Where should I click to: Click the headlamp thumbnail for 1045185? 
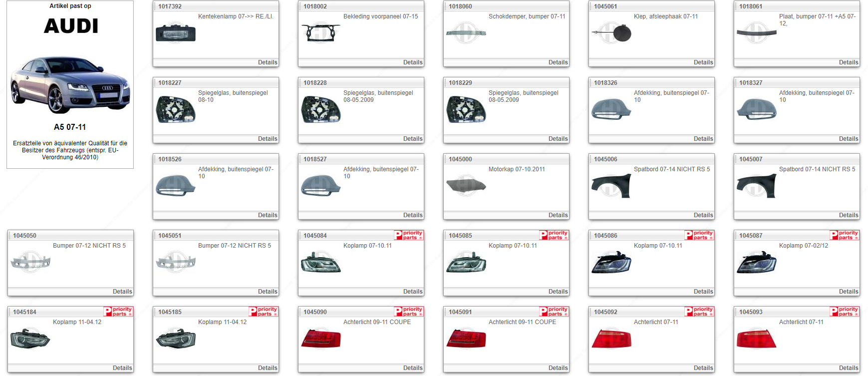click(176, 339)
